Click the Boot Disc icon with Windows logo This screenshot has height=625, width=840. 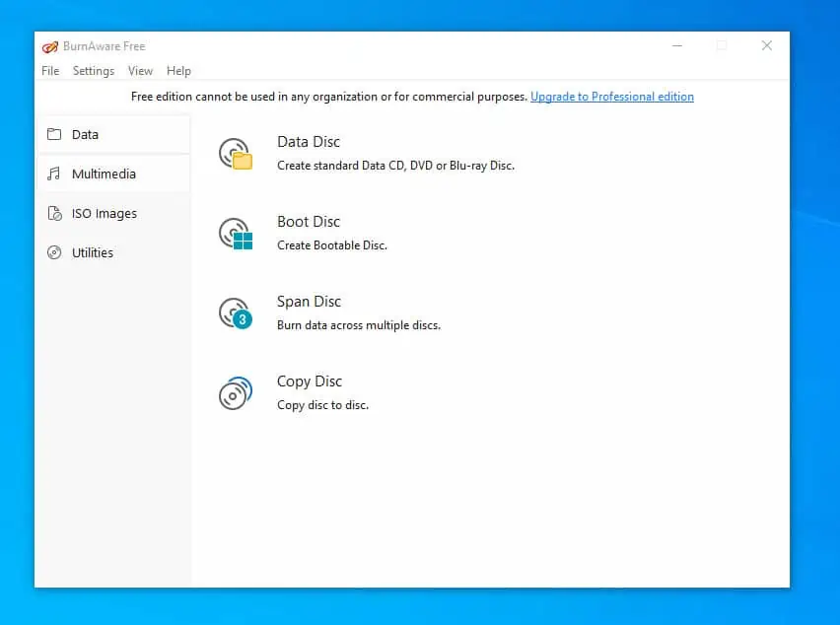click(x=236, y=234)
